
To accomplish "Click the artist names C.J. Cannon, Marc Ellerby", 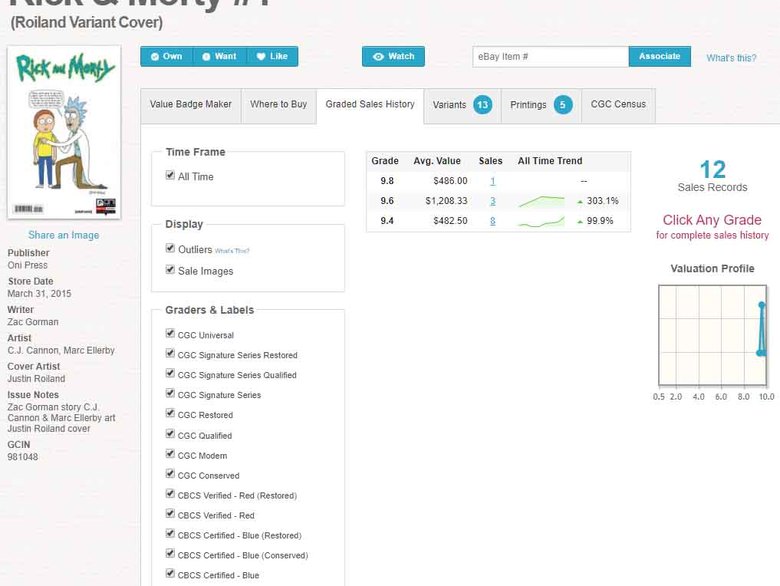I will (61, 350).
